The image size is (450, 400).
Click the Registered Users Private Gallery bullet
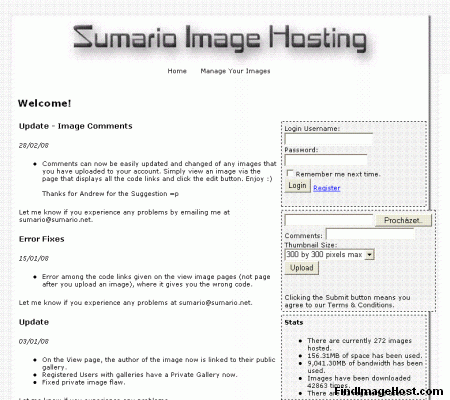tap(140, 375)
